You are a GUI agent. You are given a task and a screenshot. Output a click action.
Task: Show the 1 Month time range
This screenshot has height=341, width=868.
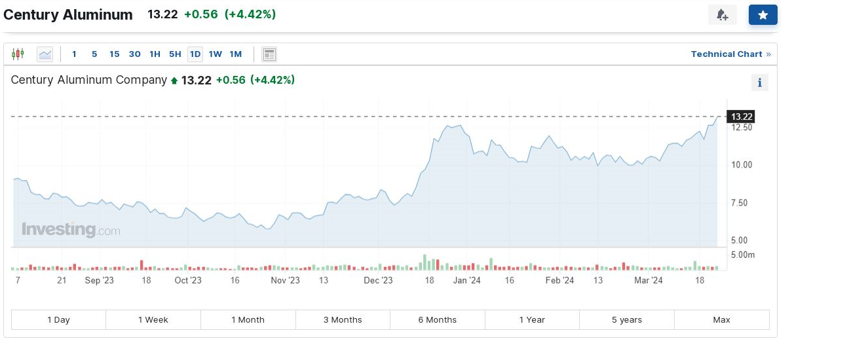click(248, 320)
